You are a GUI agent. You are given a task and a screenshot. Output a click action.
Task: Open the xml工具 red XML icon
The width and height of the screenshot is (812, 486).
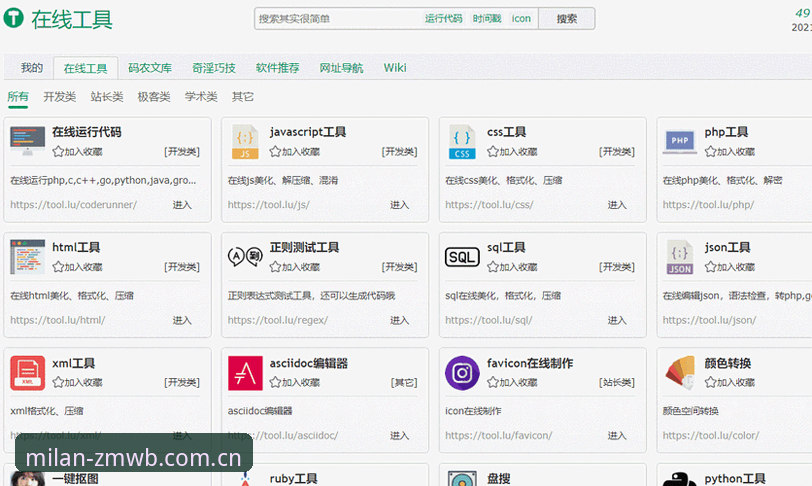[27, 373]
